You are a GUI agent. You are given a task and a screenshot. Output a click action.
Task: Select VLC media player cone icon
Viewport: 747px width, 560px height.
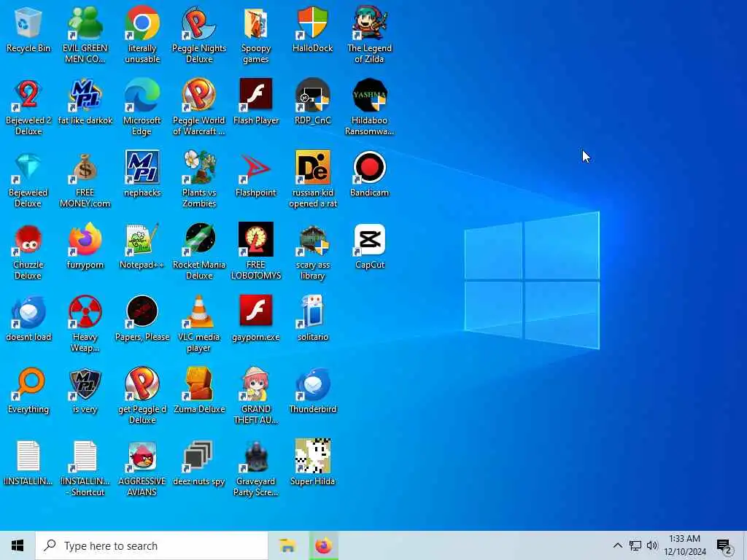[198, 324]
